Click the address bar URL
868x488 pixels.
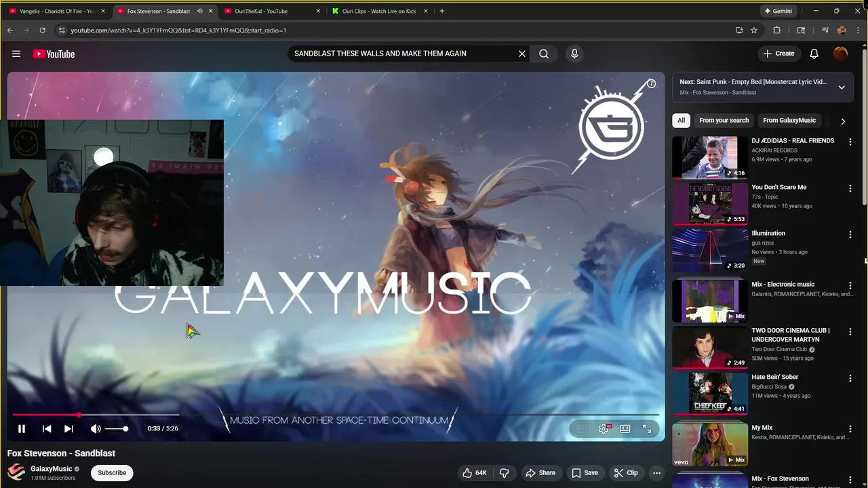click(x=178, y=30)
